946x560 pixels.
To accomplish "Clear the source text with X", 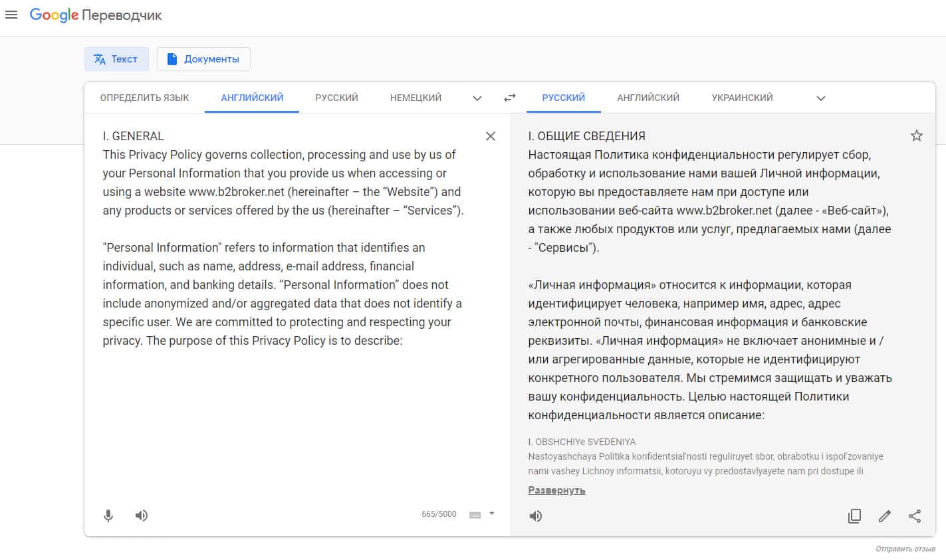I will [x=491, y=136].
